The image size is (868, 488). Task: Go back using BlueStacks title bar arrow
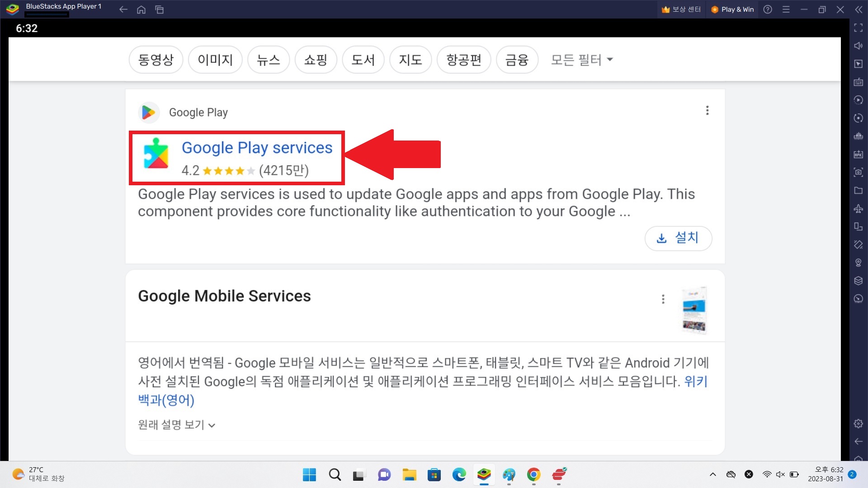(x=123, y=9)
